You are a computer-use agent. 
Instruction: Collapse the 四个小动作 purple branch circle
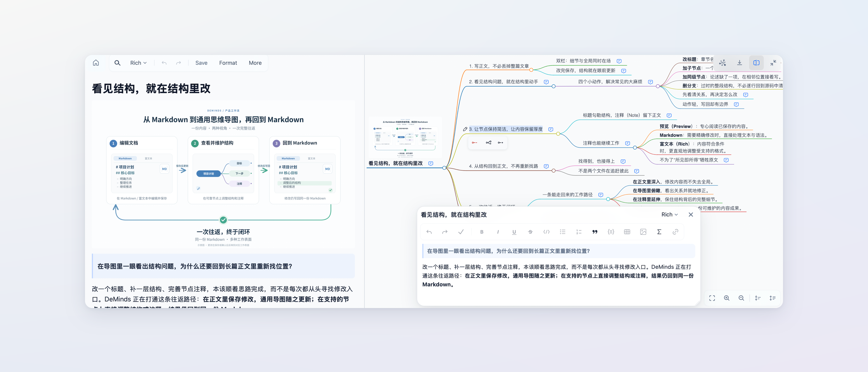pos(658,86)
